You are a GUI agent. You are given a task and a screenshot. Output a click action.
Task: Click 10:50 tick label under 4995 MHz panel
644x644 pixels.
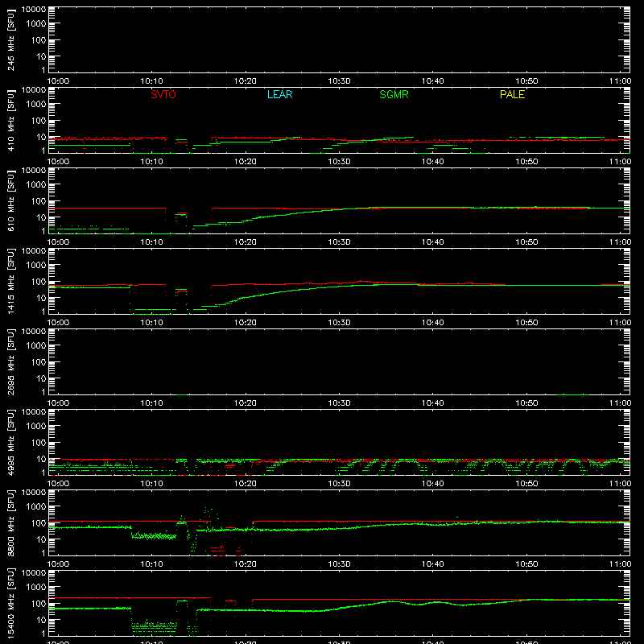point(526,484)
